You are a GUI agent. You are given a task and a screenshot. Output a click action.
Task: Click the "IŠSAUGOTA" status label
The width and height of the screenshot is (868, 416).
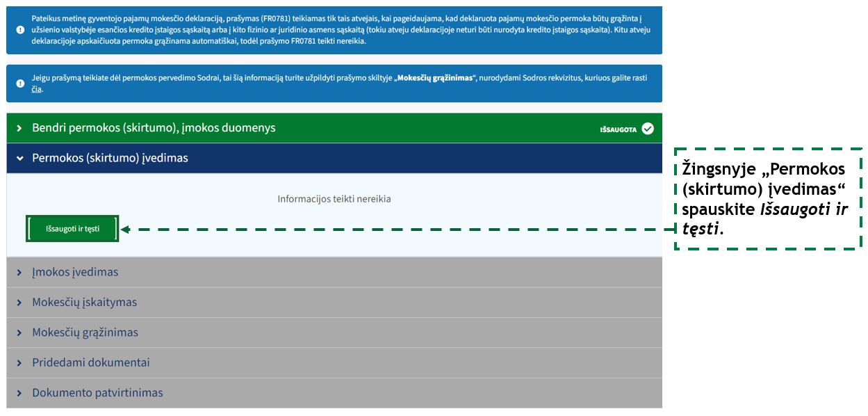[x=618, y=129]
